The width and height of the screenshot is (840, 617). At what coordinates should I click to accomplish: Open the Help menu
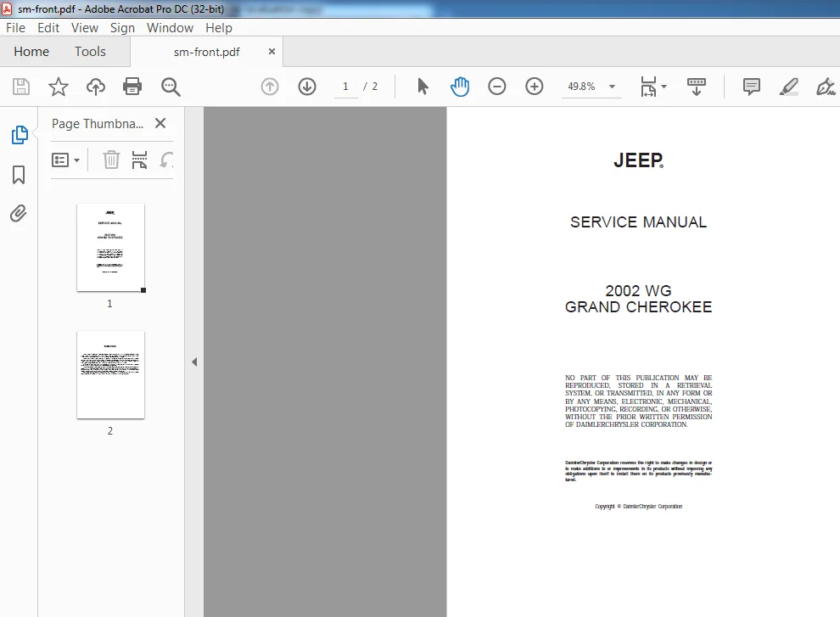point(219,28)
